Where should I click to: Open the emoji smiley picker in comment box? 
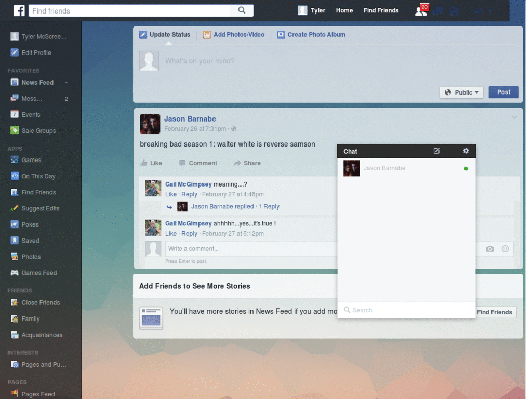pyautogui.click(x=505, y=249)
